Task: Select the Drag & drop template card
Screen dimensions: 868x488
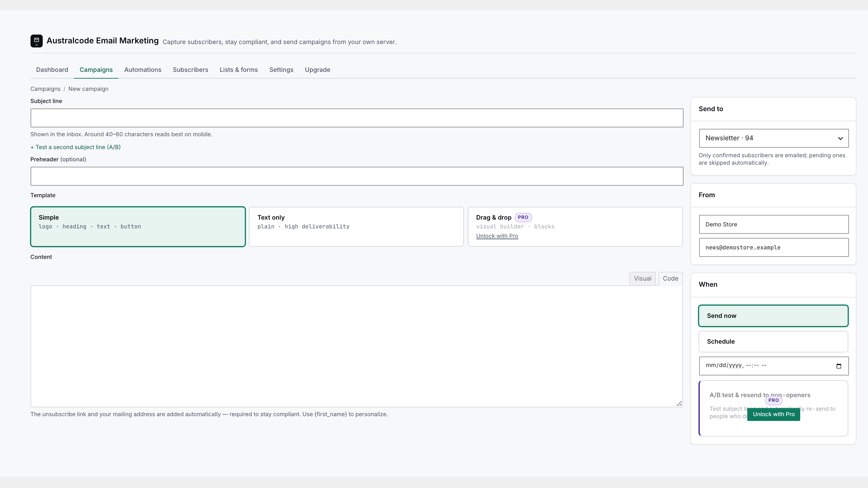Action: click(x=575, y=227)
